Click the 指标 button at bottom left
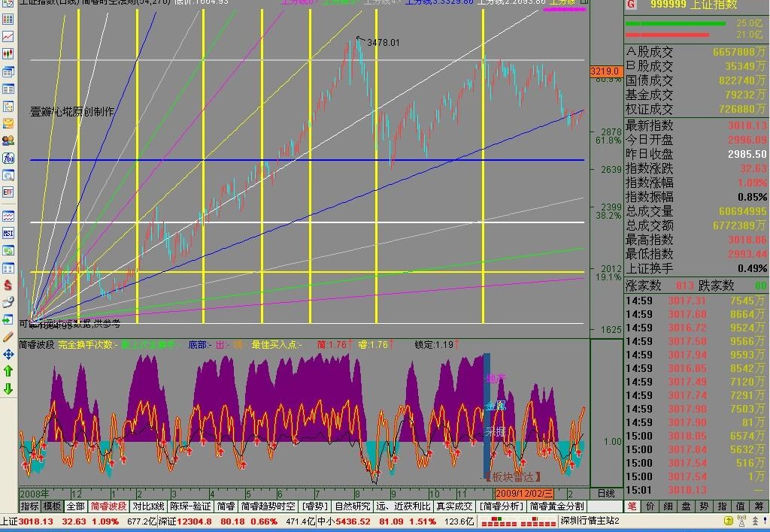This screenshot has width=770, height=532. (x=29, y=506)
